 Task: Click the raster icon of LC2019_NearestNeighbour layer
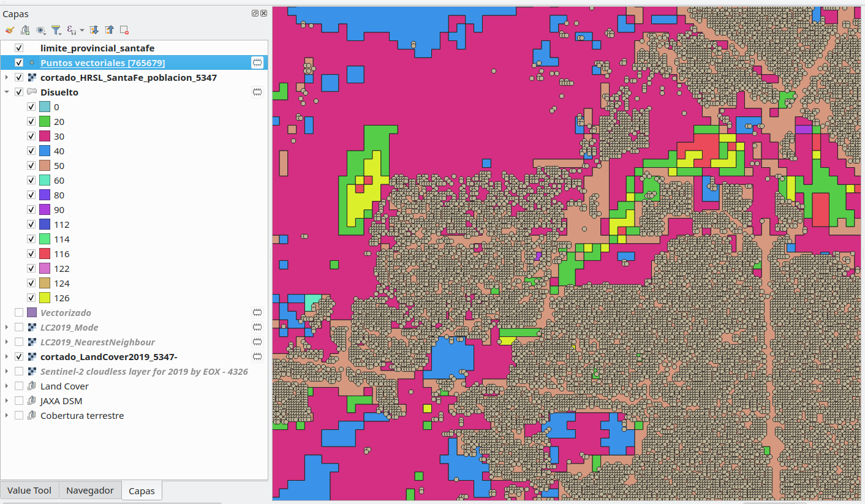[32, 342]
